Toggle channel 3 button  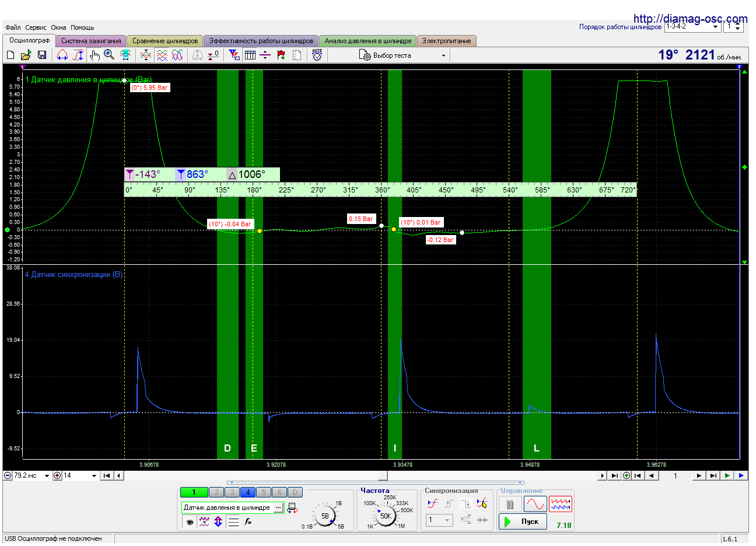(232, 492)
